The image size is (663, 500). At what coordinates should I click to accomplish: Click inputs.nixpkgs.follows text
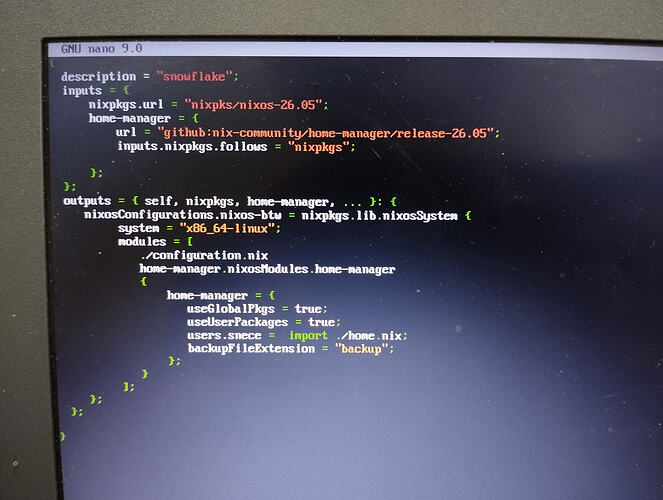tap(192, 146)
